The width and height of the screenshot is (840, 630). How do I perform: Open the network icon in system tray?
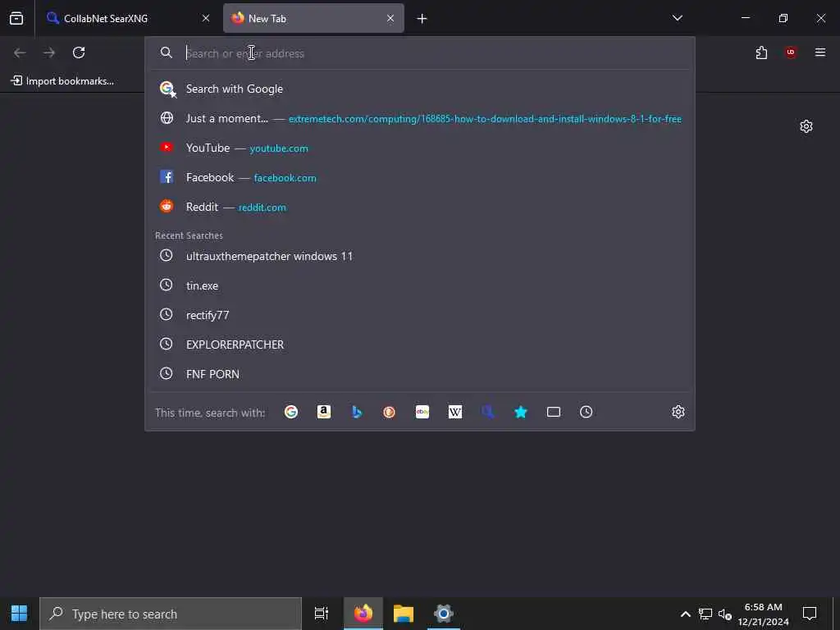pos(705,614)
